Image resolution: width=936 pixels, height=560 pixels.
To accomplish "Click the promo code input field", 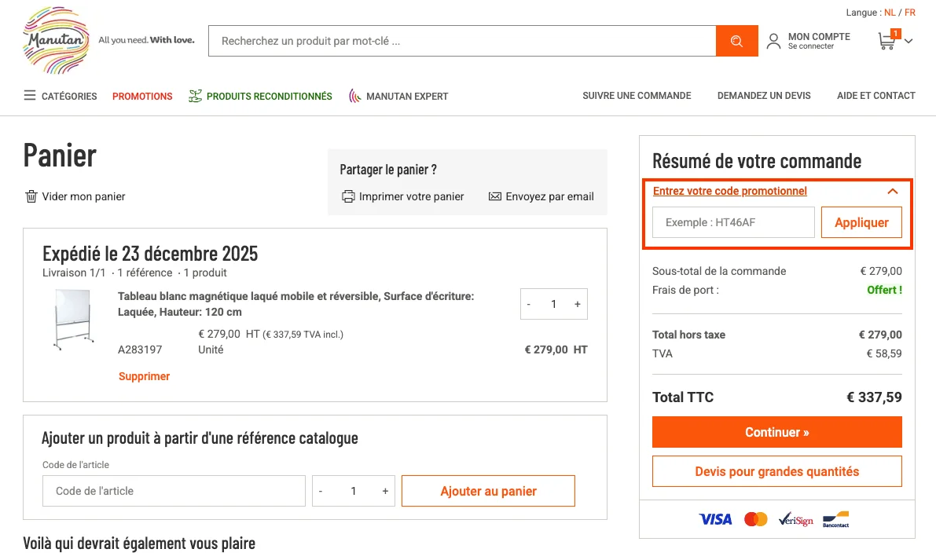I will [x=733, y=222].
